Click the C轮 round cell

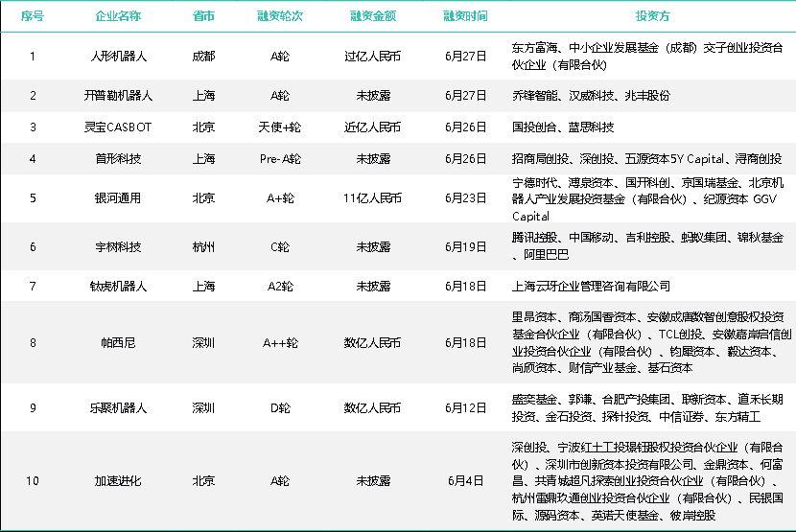tap(280, 246)
